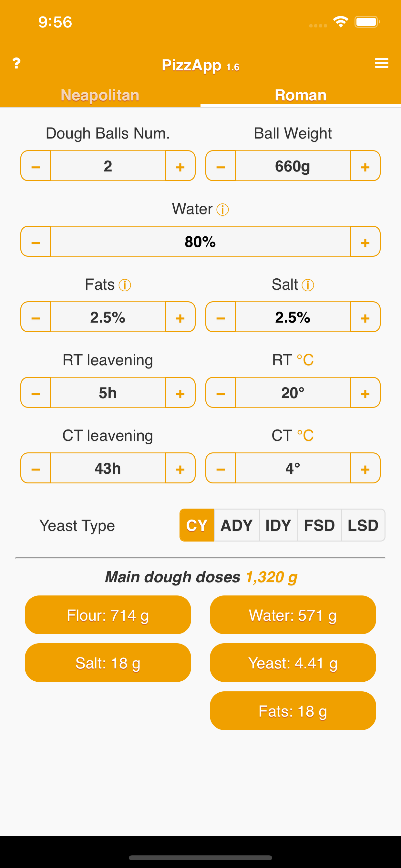Open the hamburger menu icon

(381, 63)
